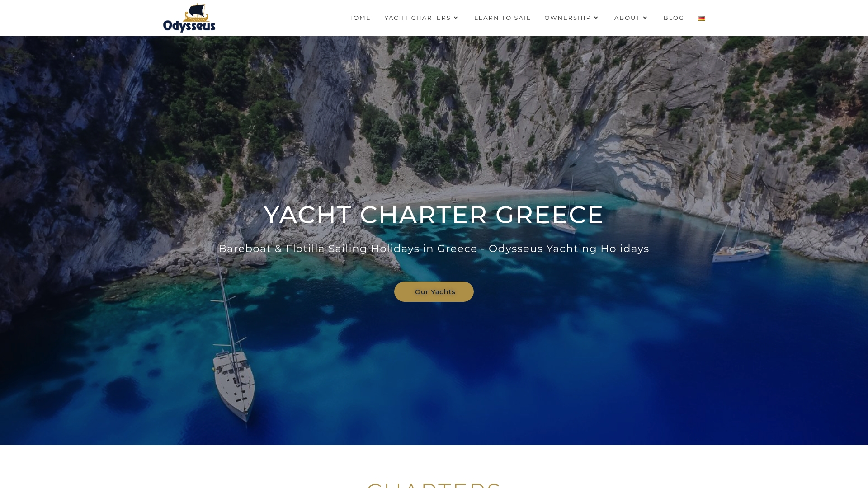Expand the Ownership dropdown chevron
868x488 pixels.
pos(596,18)
